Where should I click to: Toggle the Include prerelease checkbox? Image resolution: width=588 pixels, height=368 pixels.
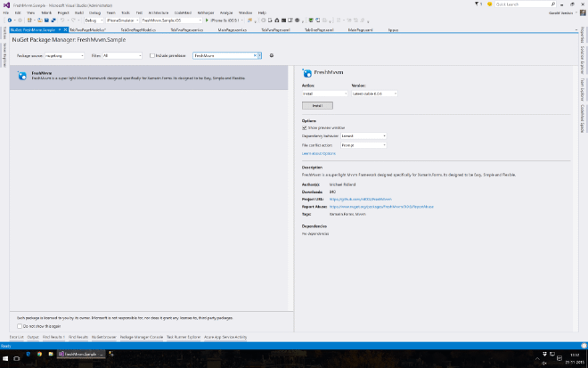(151, 55)
